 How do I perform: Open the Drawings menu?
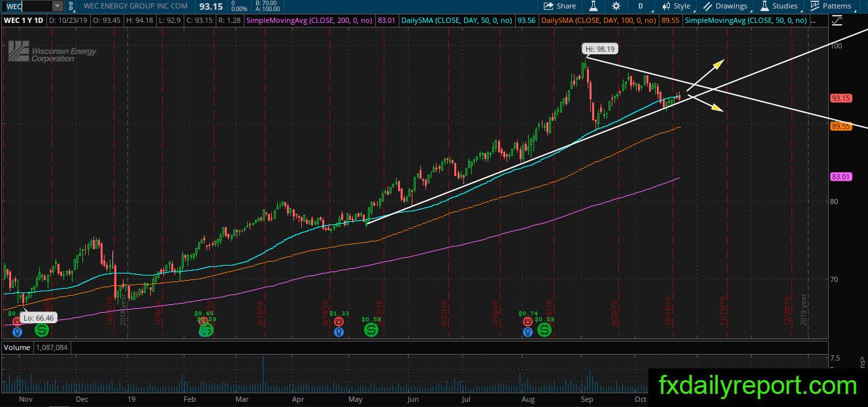click(726, 6)
